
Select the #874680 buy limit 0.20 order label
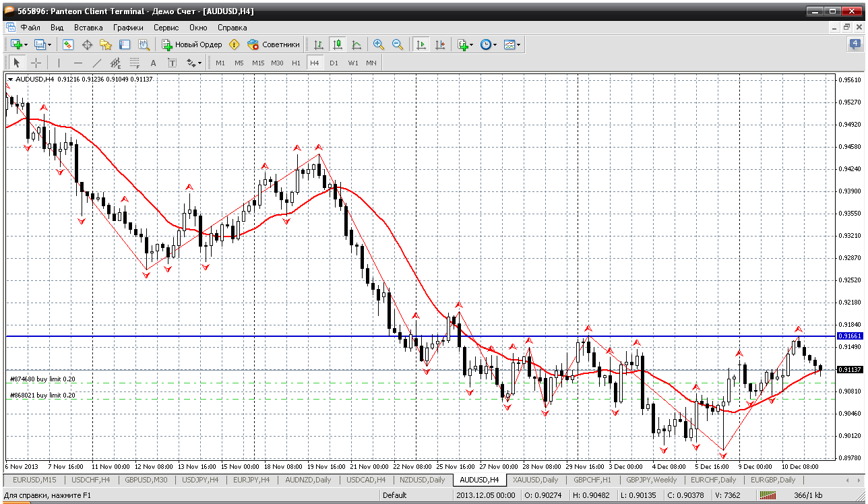click(x=42, y=379)
